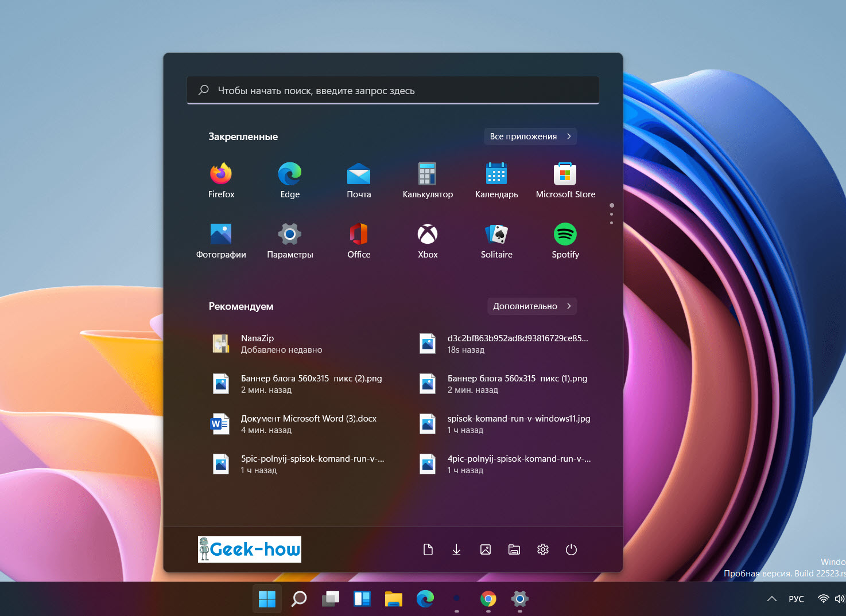The image size is (846, 616).
Task: Show hidden tray icons chevron
Action: click(x=772, y=599)
